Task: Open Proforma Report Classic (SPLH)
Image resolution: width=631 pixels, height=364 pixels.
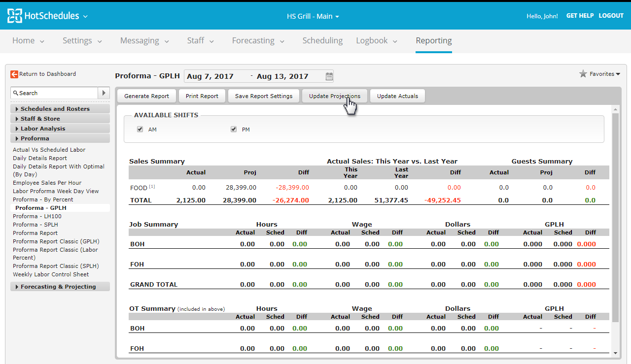Action: (x=56, y=266)
